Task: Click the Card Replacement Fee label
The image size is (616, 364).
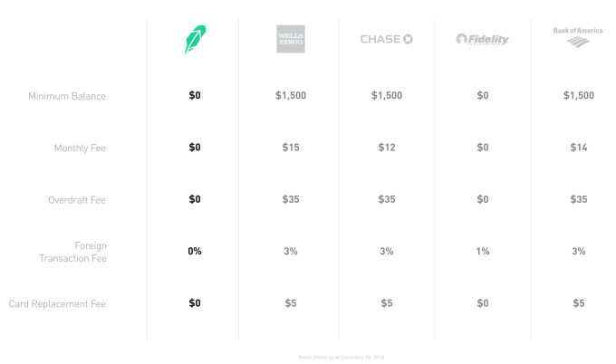Action: [x=57, y=304]
